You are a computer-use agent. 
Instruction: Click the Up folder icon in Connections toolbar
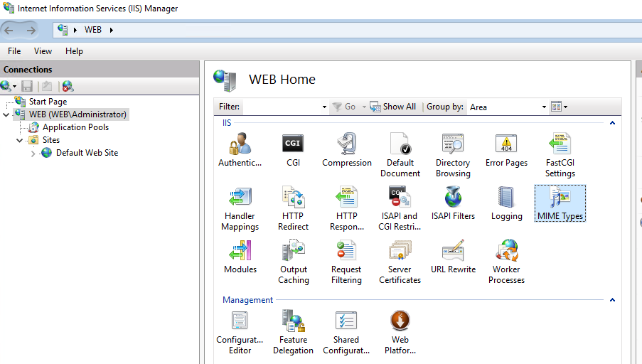(47, 86)
